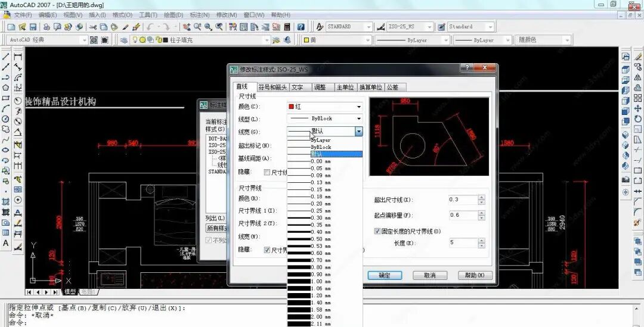Switch to the 符号和箭头 tab
Screen dimensions: 644x327
pyautogui.click(x=273, y=88)
